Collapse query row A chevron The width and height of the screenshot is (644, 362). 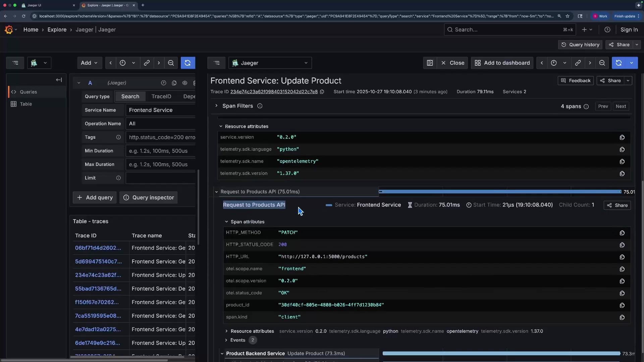point(78,83)
